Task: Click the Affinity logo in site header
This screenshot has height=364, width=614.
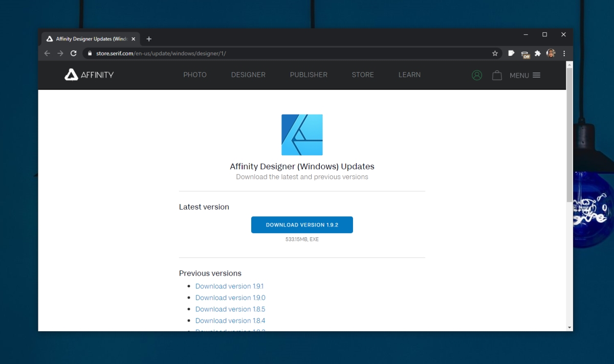Action: (x=89, y=75)
